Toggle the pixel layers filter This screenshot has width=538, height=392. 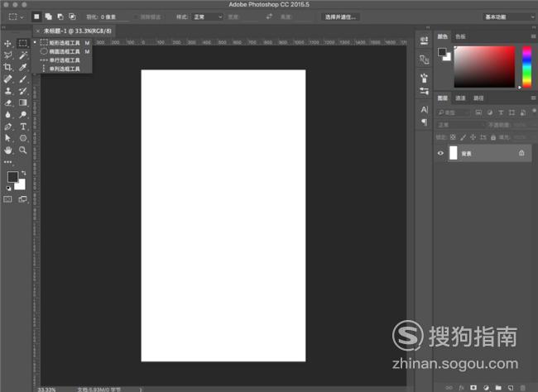[478, 112]
